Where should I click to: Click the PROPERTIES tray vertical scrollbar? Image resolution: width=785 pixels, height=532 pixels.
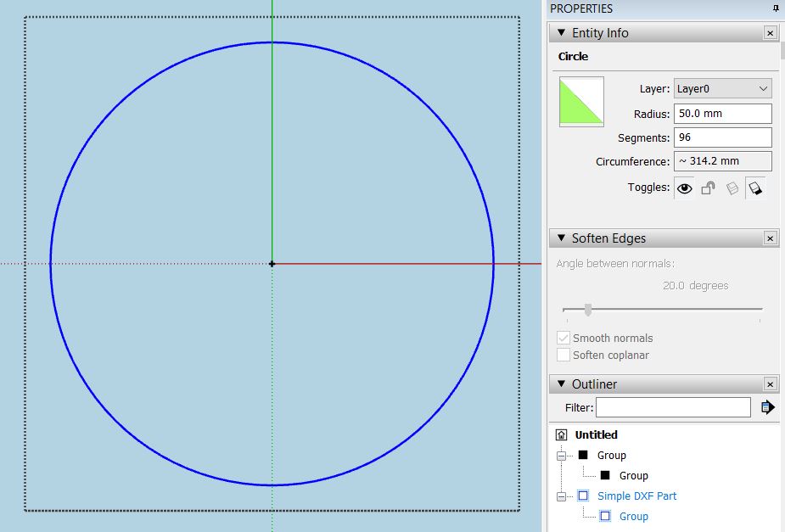tap(782, 49)
